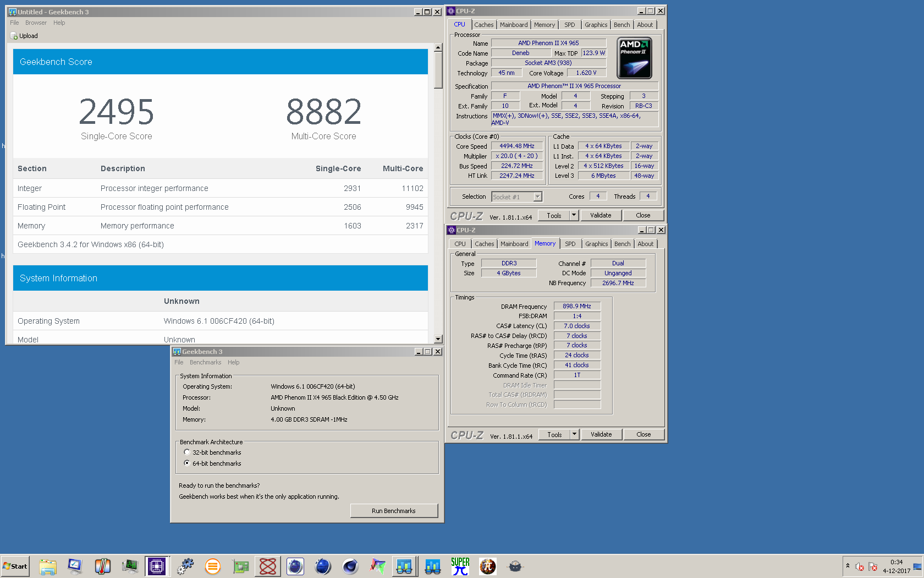924x578 pixels.
Task: Click Core Speed value 4494.48 MHz
Action: 517,146
